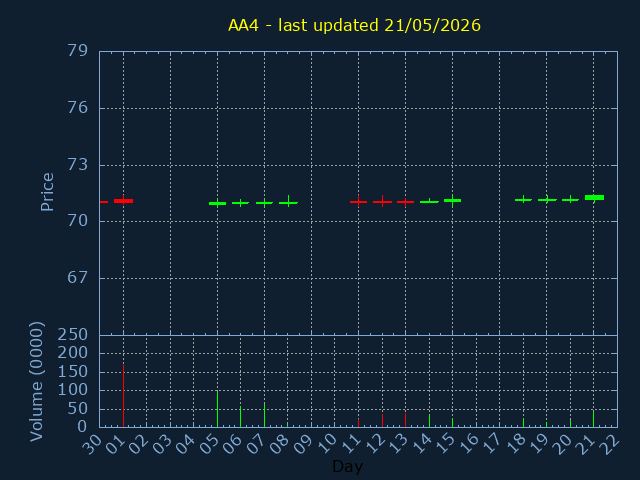Click the price axis label 73
The height and width of the screenshot is (480, 640).
click(x=78, y=164)
